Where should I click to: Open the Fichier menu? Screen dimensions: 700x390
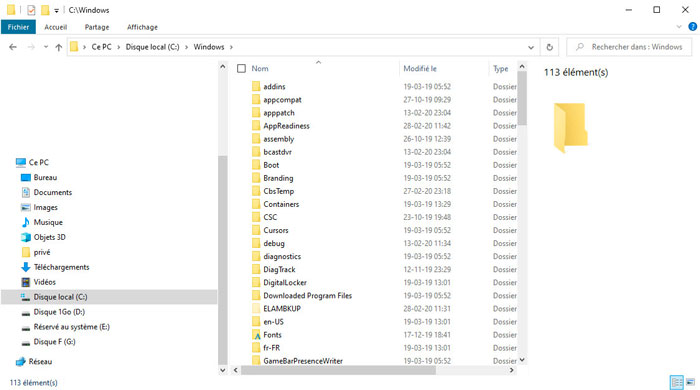tap(18, 27)
